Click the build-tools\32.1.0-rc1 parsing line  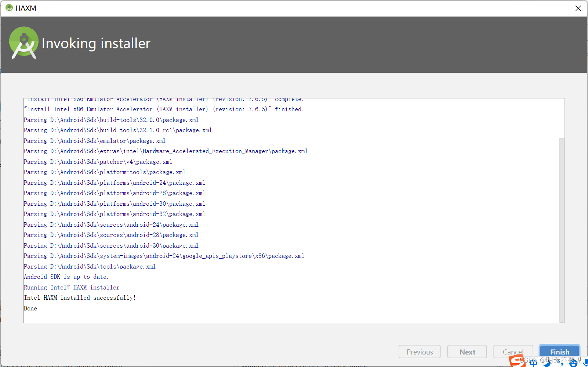point(118,130)
